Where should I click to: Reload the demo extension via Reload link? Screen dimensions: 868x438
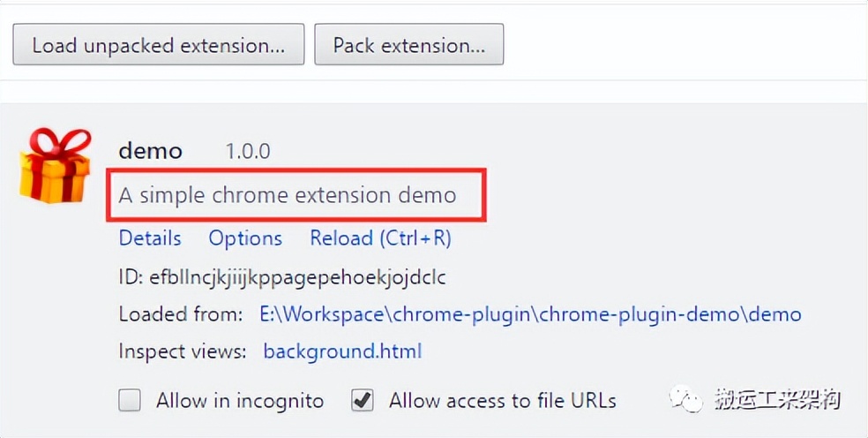[x=380, y=238]
